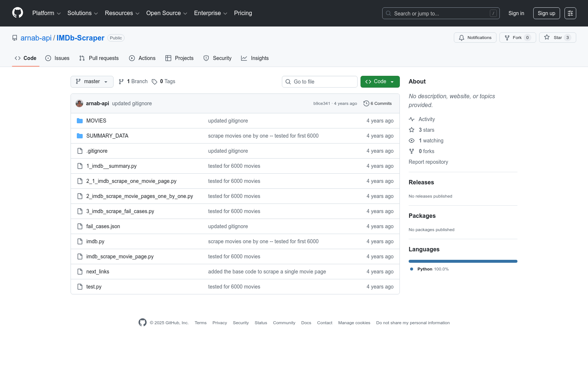Switch to the Pull requests tab
The height and width of the screenshot is (368, 588).
99,58
